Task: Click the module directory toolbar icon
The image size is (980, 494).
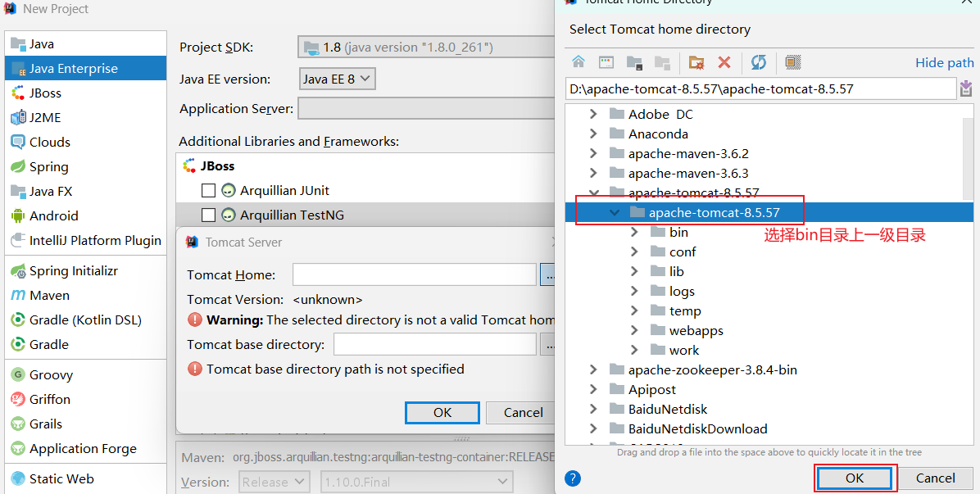Action: 662,62
